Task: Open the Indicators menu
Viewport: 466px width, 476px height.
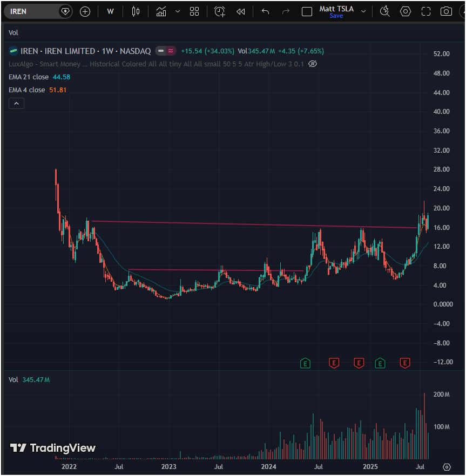Action: coord(161,12)
